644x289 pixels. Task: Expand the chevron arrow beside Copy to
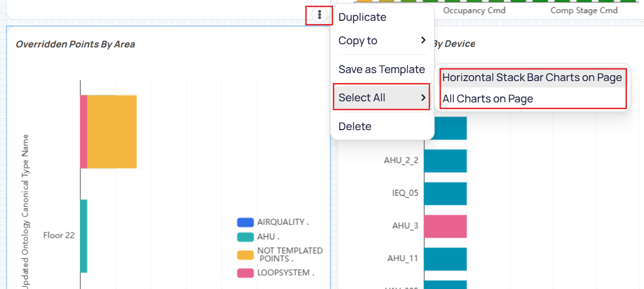click(x=423, y=41)
